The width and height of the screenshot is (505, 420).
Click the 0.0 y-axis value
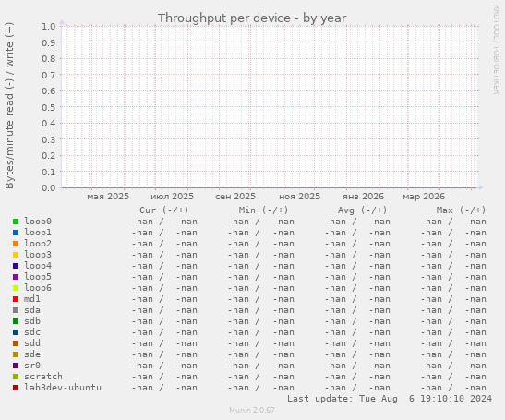[49, 187]
